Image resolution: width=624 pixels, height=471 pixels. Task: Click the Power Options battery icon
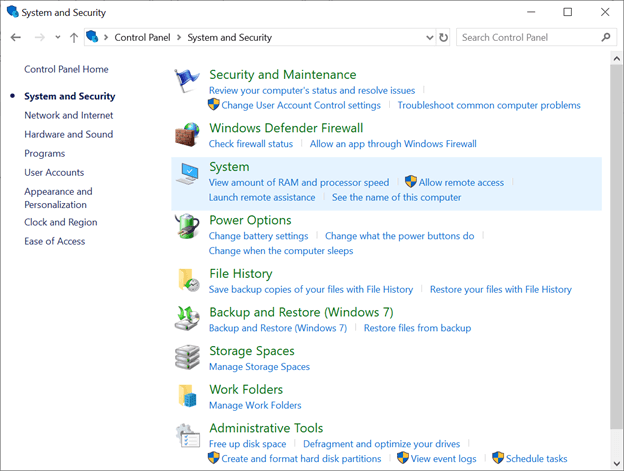pos(187,226)
